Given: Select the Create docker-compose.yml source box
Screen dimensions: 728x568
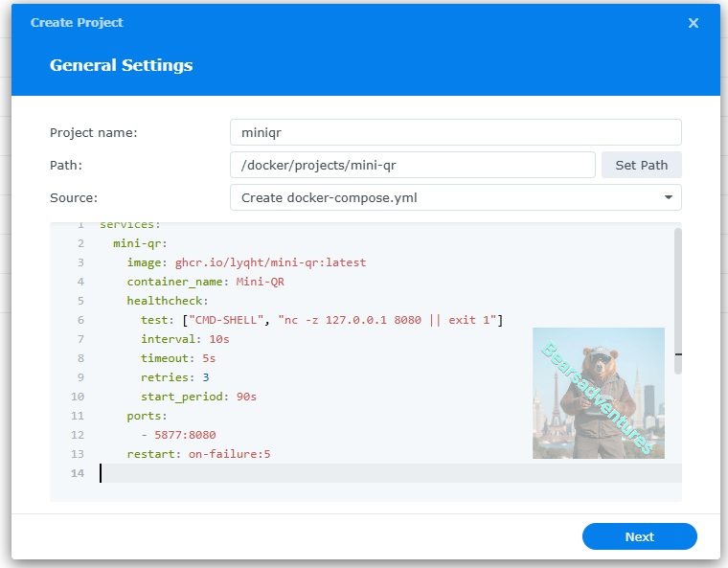Looking at the screenshot, I should tap(455, 197).
